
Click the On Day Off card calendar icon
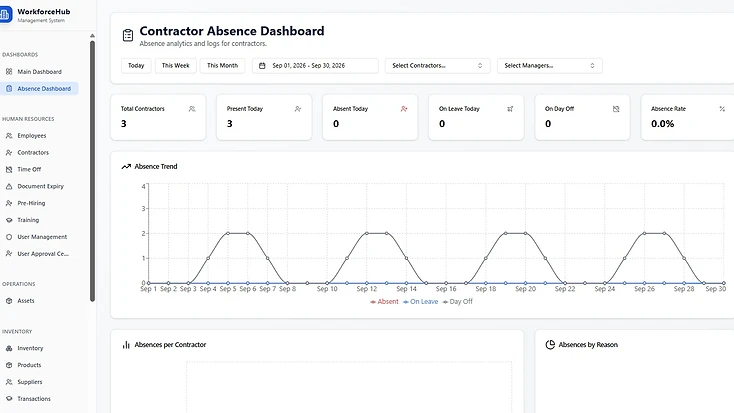click(616, 109)
